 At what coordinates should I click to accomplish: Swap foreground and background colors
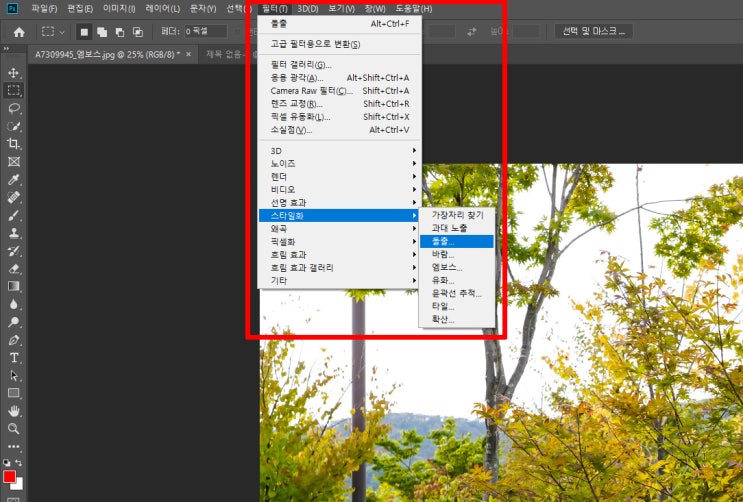[19, 462]
